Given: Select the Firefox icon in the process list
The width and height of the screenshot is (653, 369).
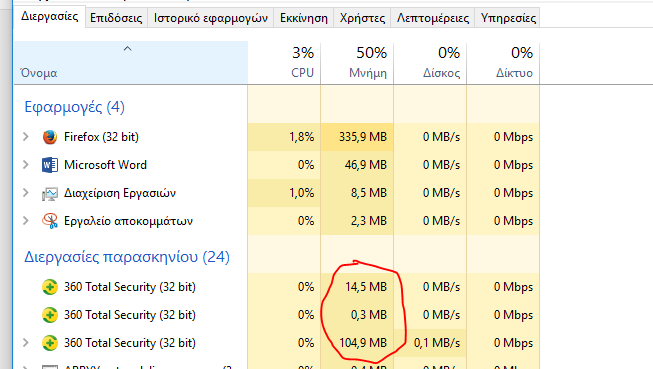Looking at the screenshot, I should point(50,137).
